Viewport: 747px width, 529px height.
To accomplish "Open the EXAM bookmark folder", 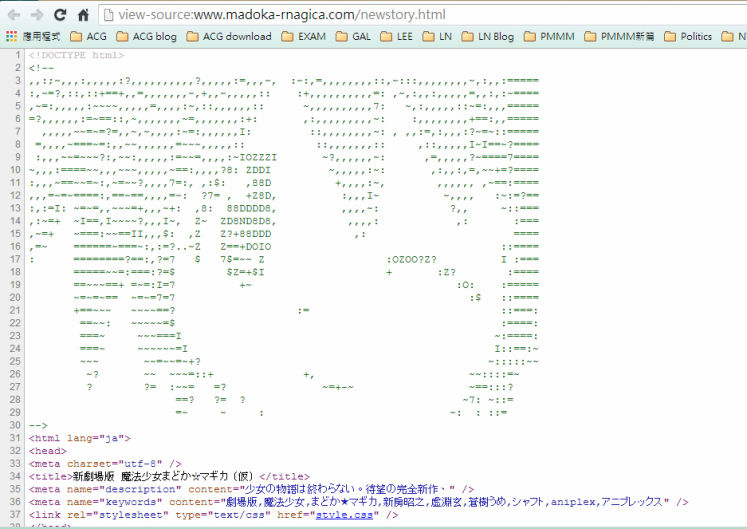I will [303, 37].
